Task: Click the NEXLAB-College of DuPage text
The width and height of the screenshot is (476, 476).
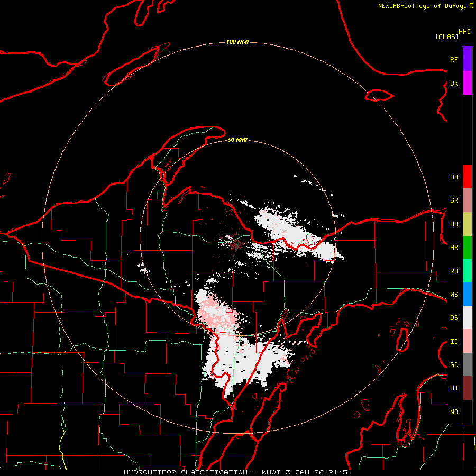Action: [423, 6]
